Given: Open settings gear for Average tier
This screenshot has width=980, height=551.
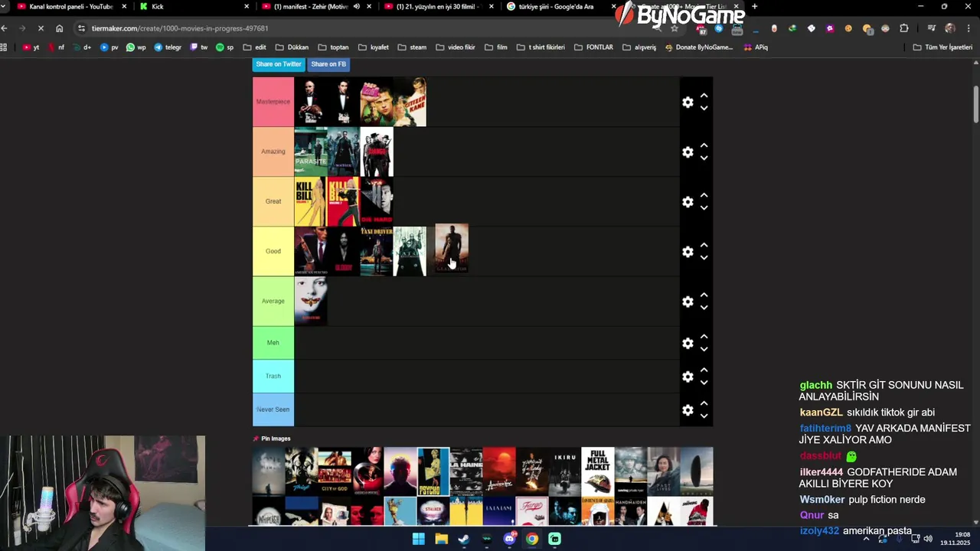Looking at the screenshot, I should click(x=688, y=302).
